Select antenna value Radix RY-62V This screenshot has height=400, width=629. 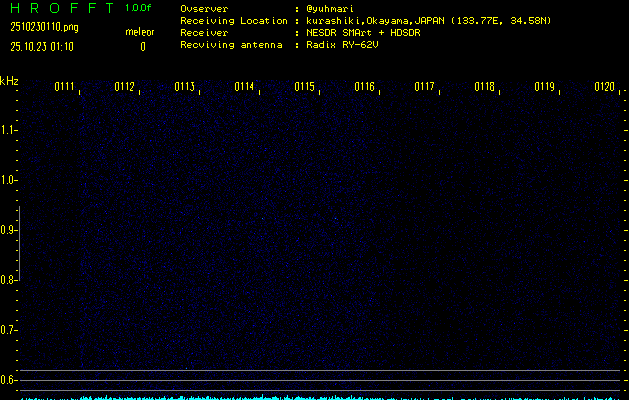[x=342, y=45]
